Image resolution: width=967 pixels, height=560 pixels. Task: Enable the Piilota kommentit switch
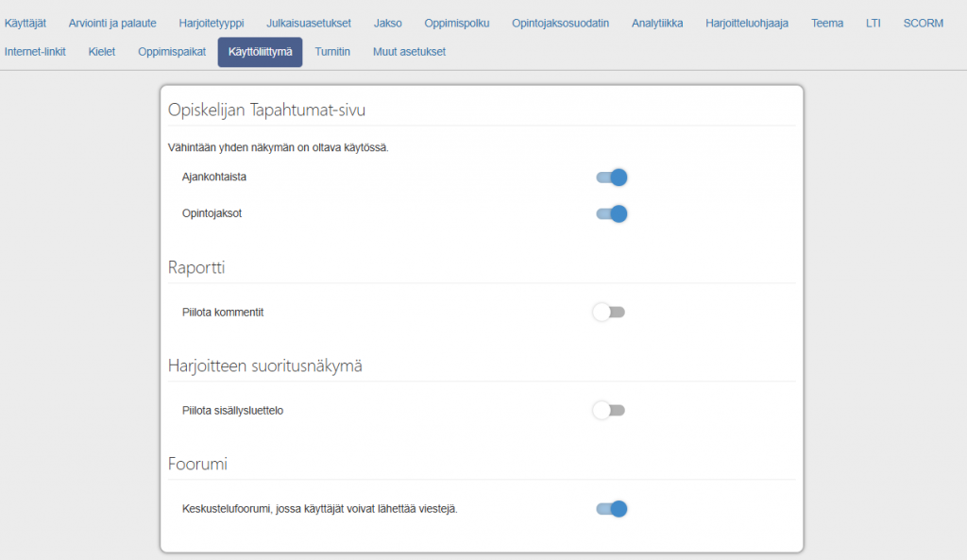609,313
